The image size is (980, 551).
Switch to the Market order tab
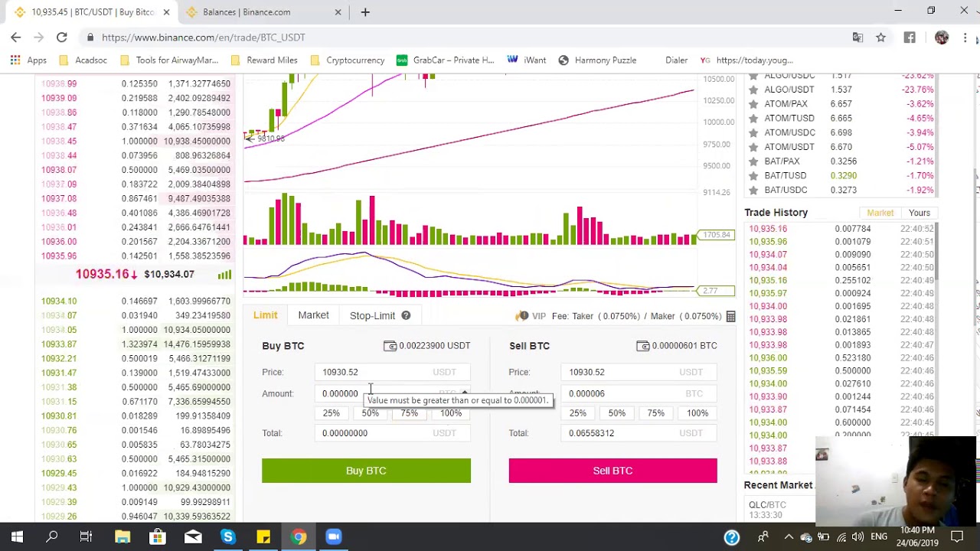click(313, 315)
